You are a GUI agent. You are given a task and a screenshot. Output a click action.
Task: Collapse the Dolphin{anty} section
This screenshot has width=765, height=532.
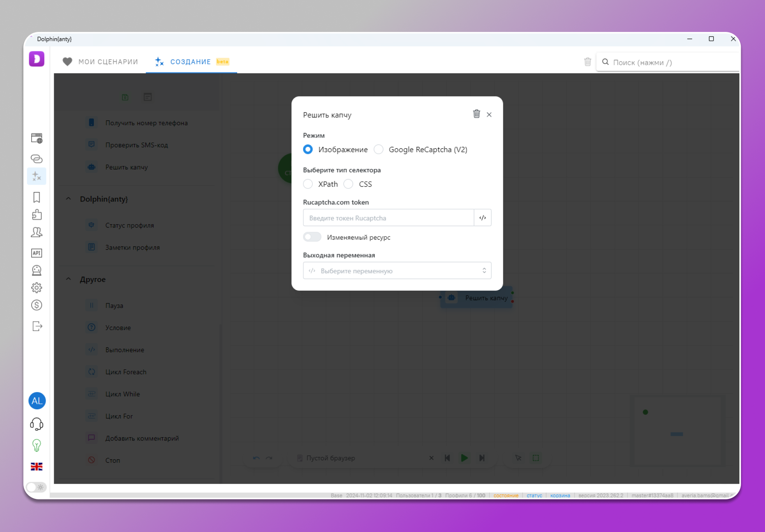(69, 199)
